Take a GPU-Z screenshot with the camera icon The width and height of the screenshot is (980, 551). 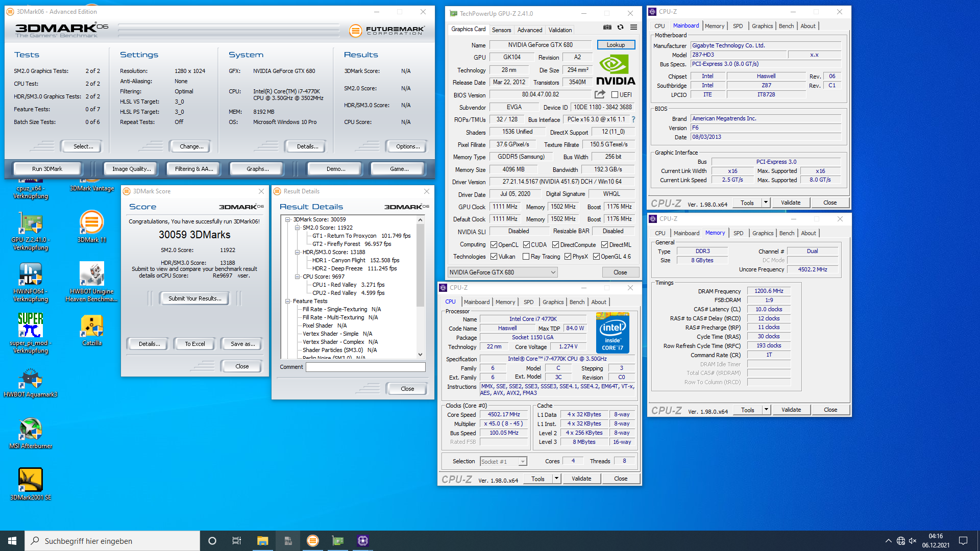click(x=607, y=28)
